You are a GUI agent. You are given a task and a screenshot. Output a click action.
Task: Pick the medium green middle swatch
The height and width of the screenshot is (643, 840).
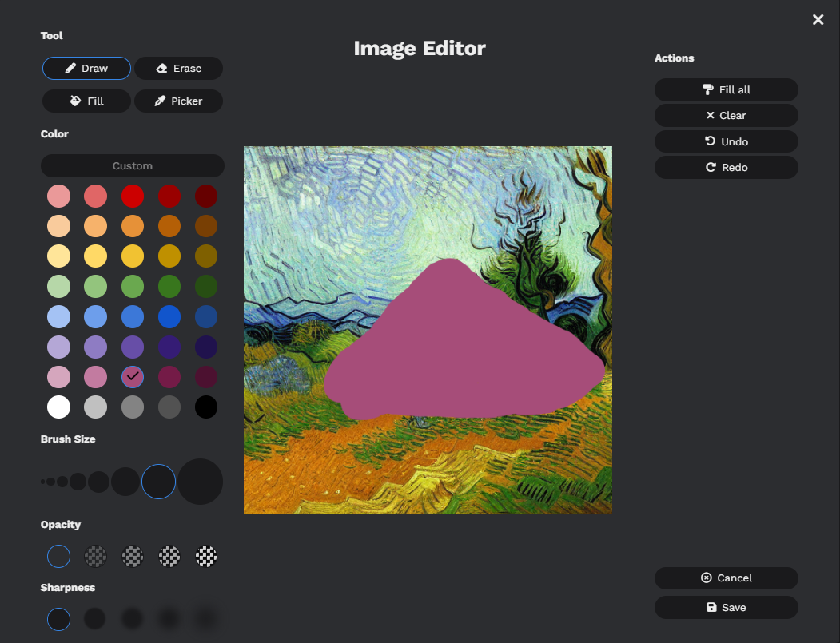[133, 287]
